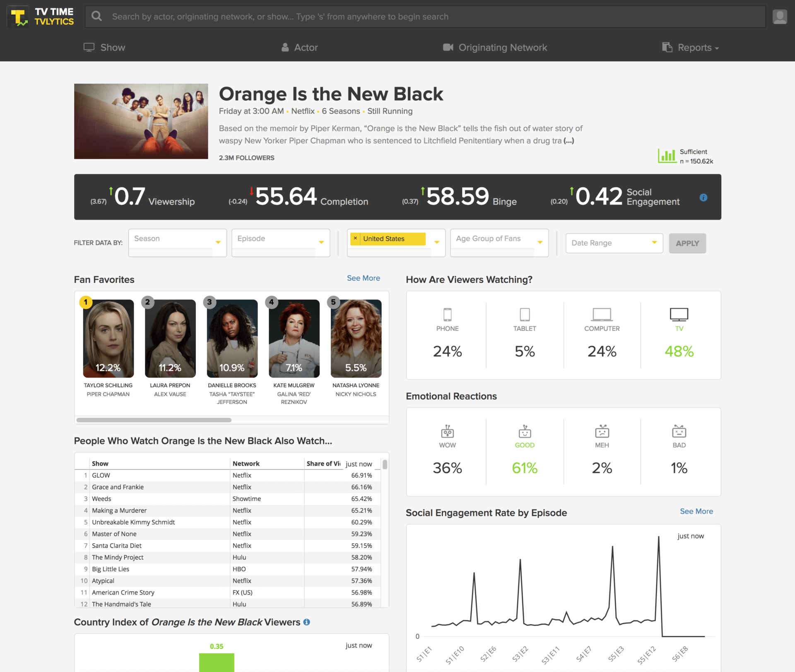Select Natasha Lyonne's photo card
The image size is (795, 672).
(356, 338)
